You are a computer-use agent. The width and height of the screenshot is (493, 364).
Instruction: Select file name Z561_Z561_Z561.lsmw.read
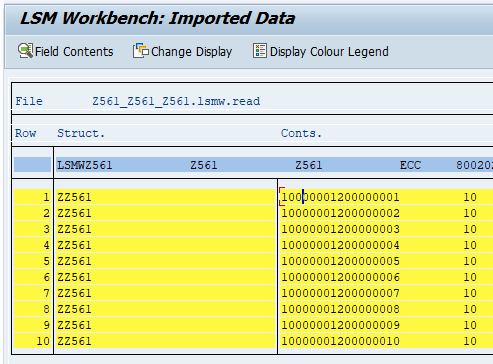[176, 101]
